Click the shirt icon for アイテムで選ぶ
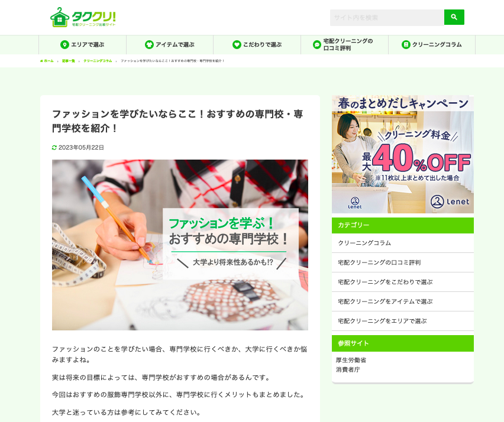 (149, 45)
